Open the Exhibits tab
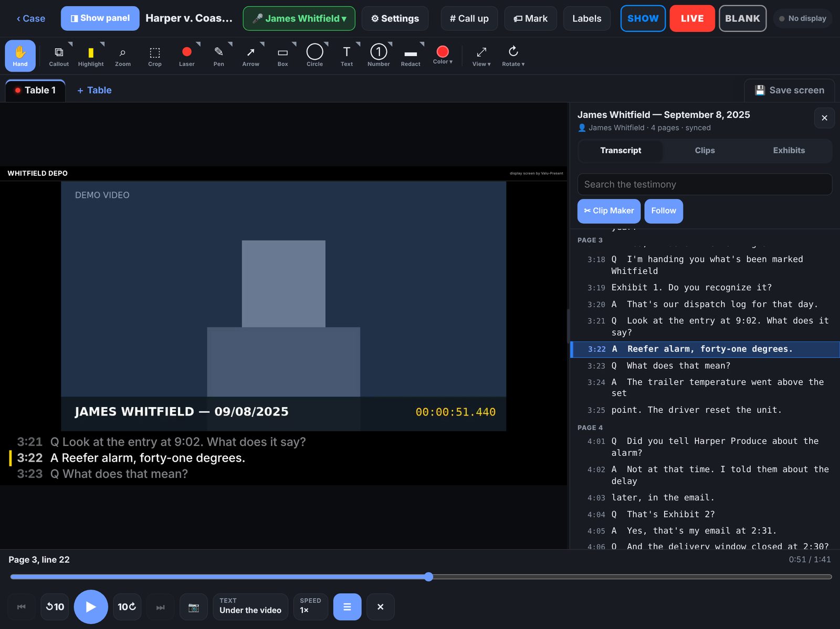This screenshot has width=840, height=629. pyautogui.click(x=789, y=151)
